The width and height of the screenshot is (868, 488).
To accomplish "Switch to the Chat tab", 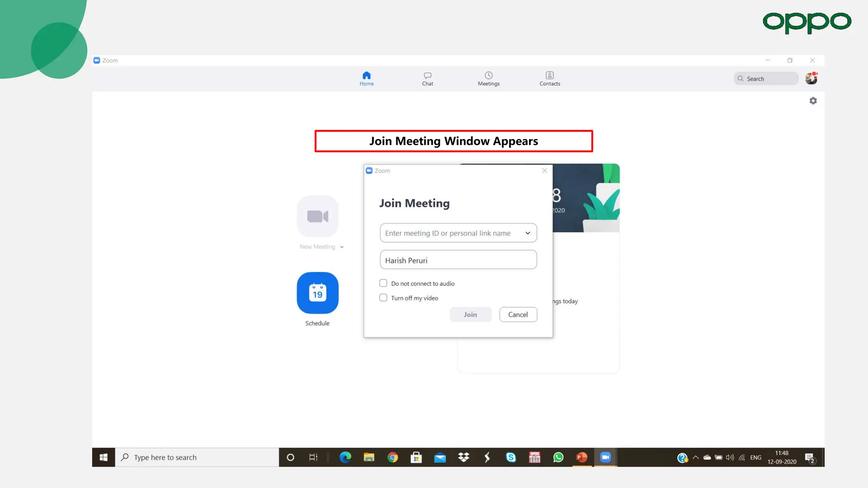I will 427,78.
